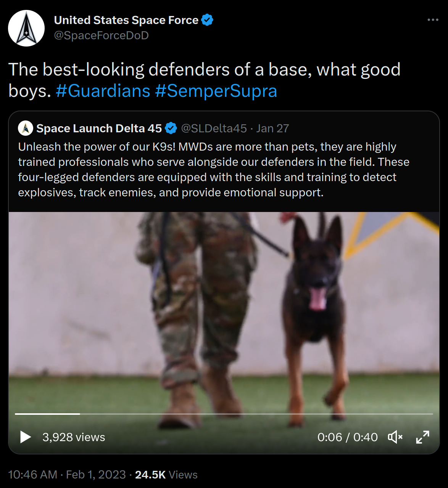
Task: Open the quoted tweet's Jan 27 date
Action: pos(272,128)
